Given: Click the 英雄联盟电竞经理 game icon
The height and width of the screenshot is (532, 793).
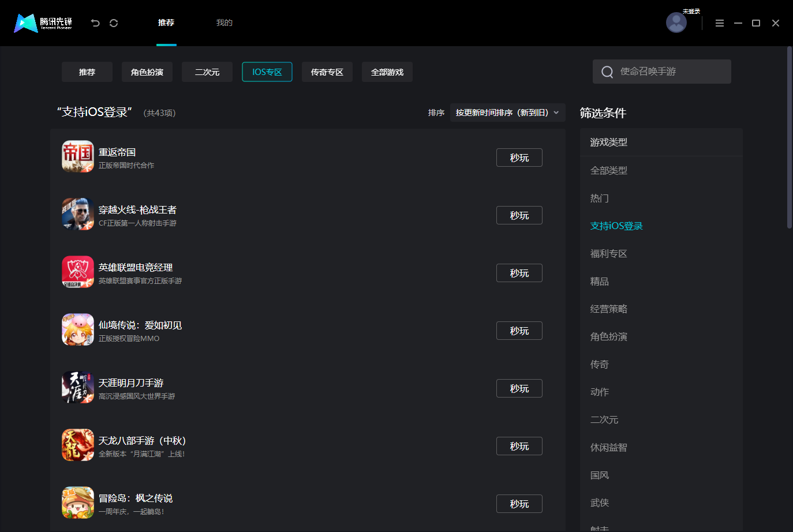Looking at the screenshot, I should click(x=77, y=272).
